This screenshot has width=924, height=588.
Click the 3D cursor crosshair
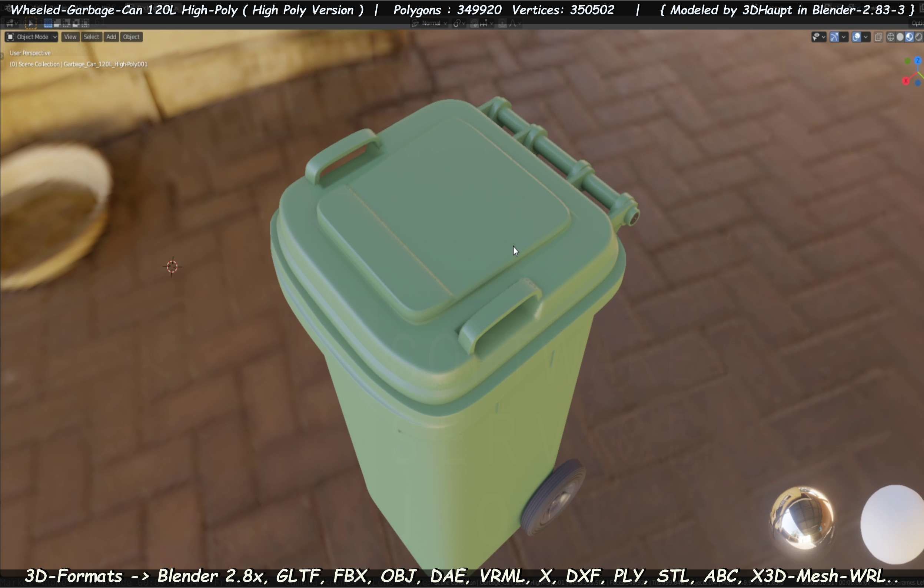point(172,266)
